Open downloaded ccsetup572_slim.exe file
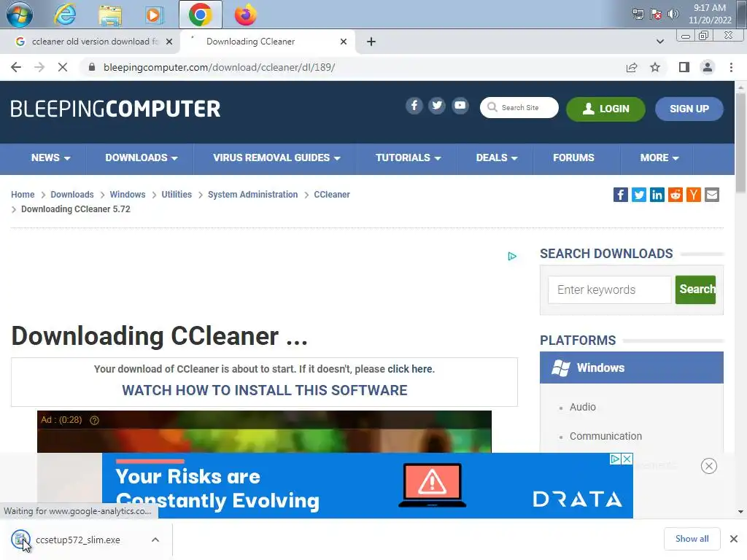 pyautogui.click(x=77, y=540)
